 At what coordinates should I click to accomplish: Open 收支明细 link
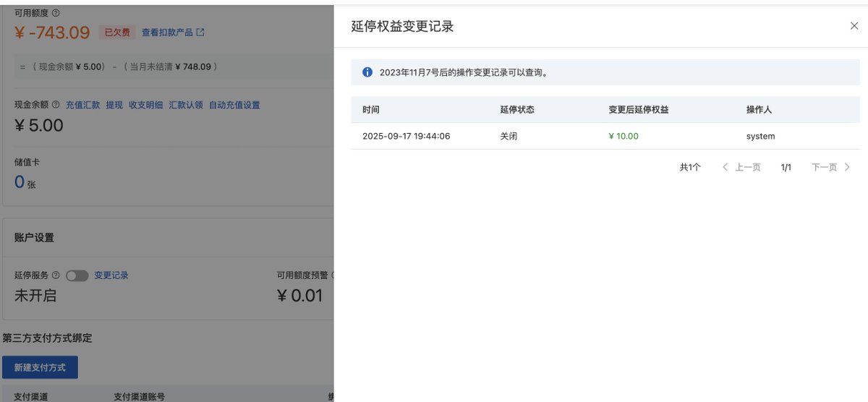(x=146, y=105)
